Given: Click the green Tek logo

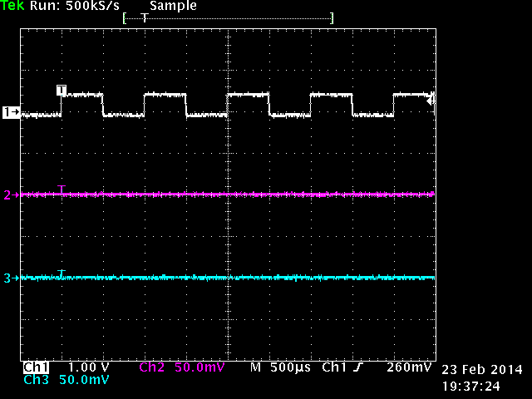Looking at the screenshot, I should tap(12, 6).
